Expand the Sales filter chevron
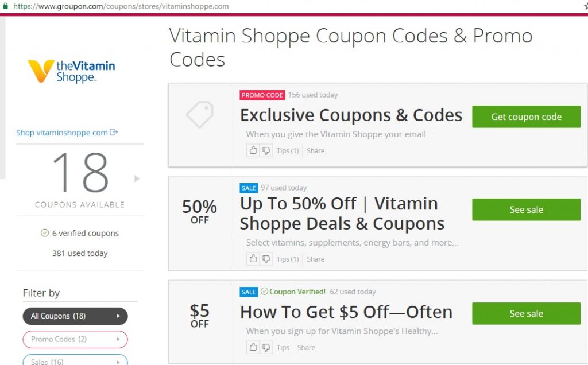The image size is (588, 365). point(119,362)
